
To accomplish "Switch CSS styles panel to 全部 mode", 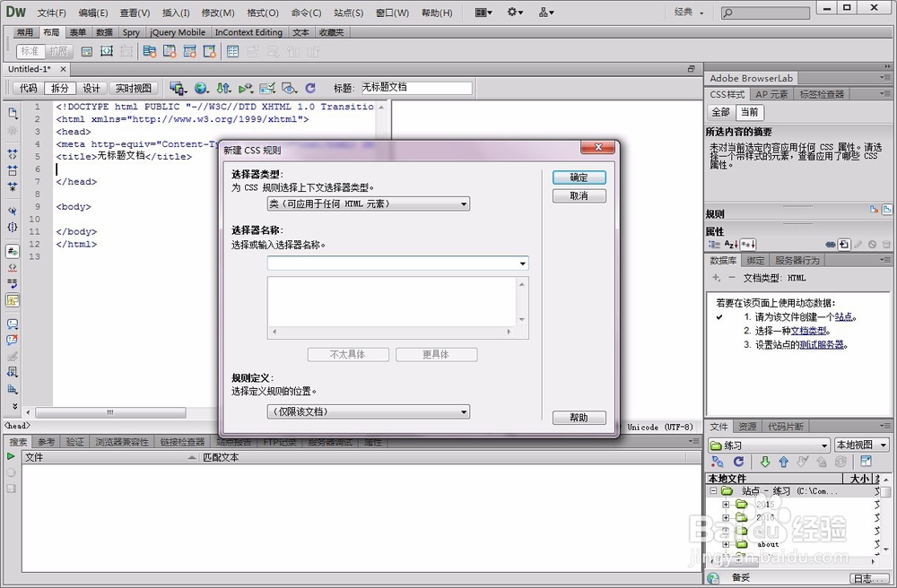I will 723,112.
